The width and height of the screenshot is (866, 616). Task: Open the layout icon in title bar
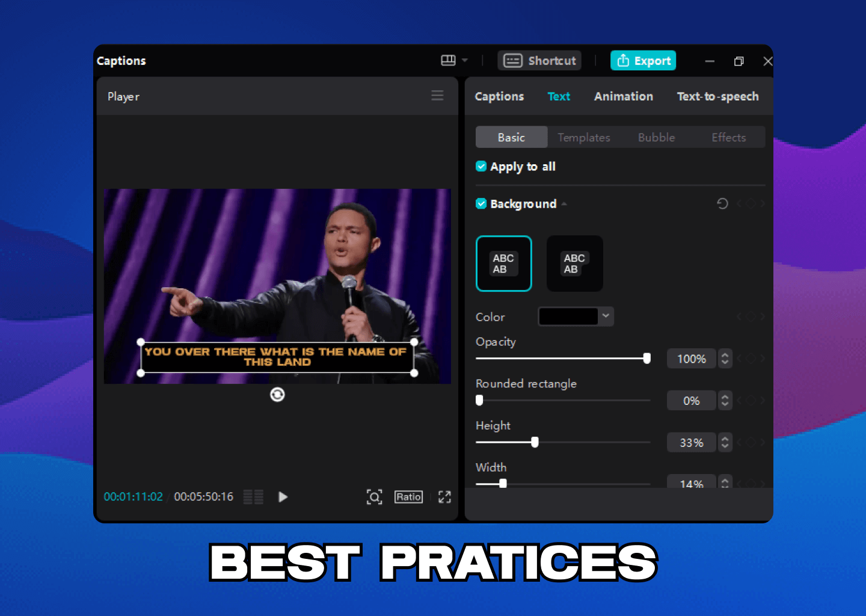[448, 60]
